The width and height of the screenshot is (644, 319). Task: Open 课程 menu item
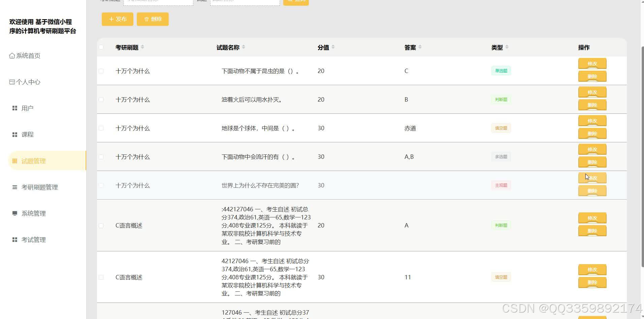coord(27,135)
